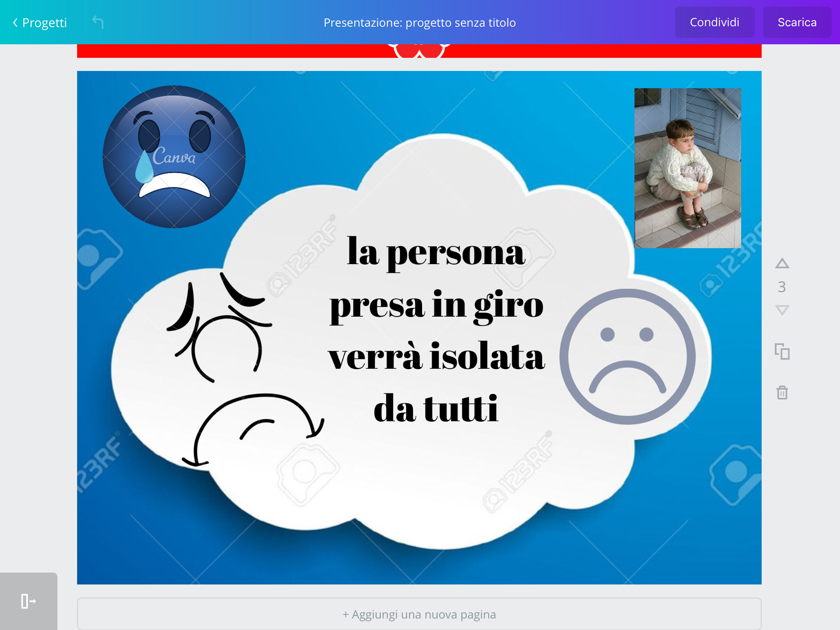Select the presentation title text

click(x=419, y=23)
